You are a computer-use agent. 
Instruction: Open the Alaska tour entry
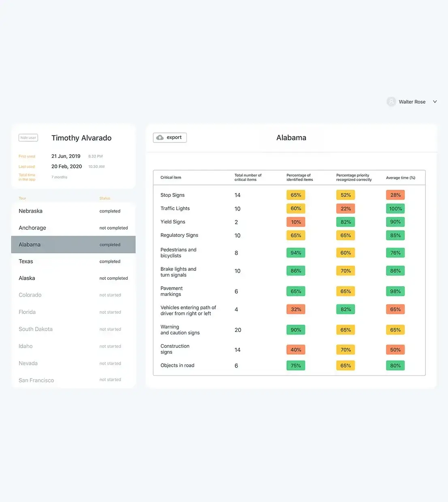coord(27,278)
